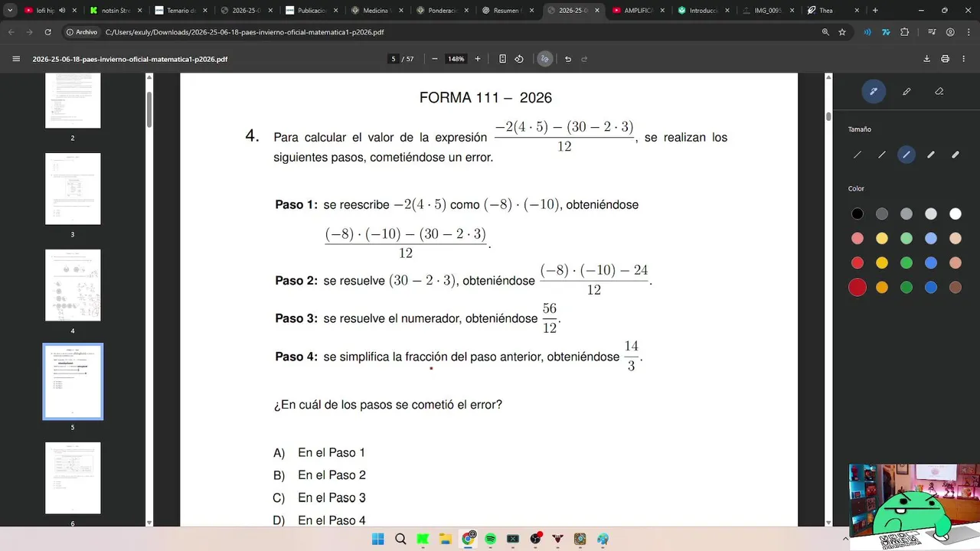Viewport: 980px width, 551px height.
Task: Open the Chrome three-dot menu
Action: click(969, 32)
